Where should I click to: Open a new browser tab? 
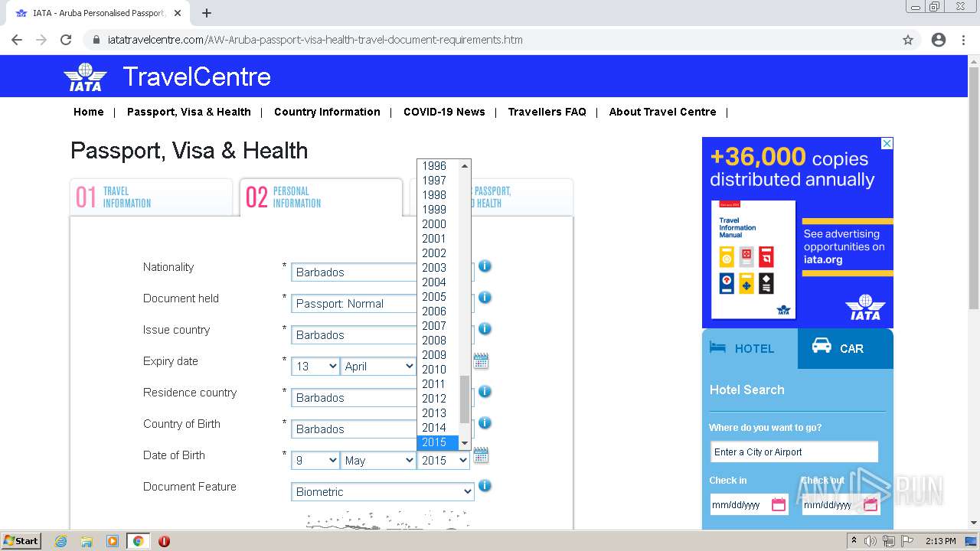[207, 13]
